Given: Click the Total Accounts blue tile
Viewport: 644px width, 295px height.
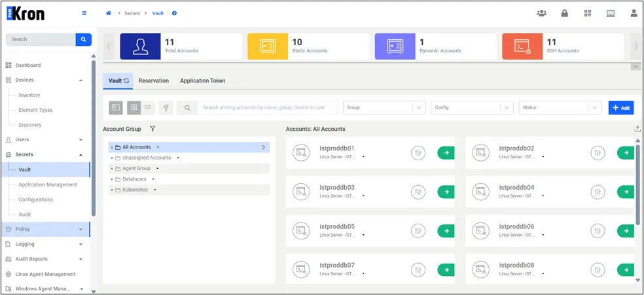Looking at the screenshot, I should tap(140, 46).
